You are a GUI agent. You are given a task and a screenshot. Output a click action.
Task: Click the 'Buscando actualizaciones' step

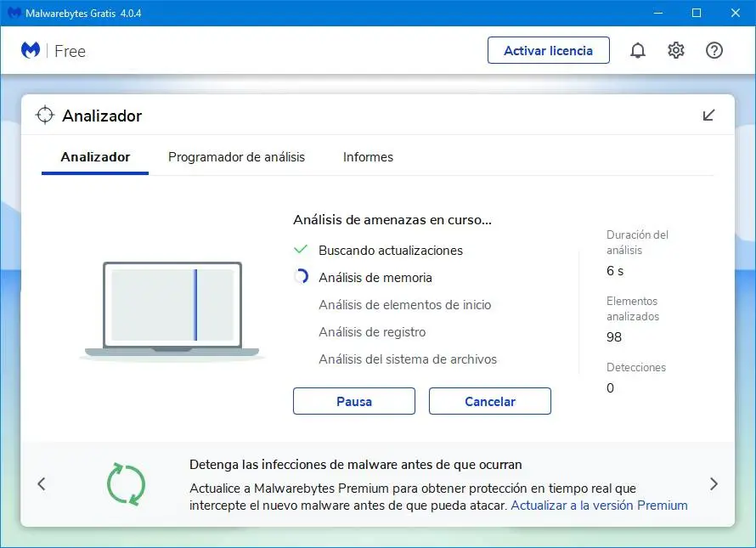pos(391,251)
